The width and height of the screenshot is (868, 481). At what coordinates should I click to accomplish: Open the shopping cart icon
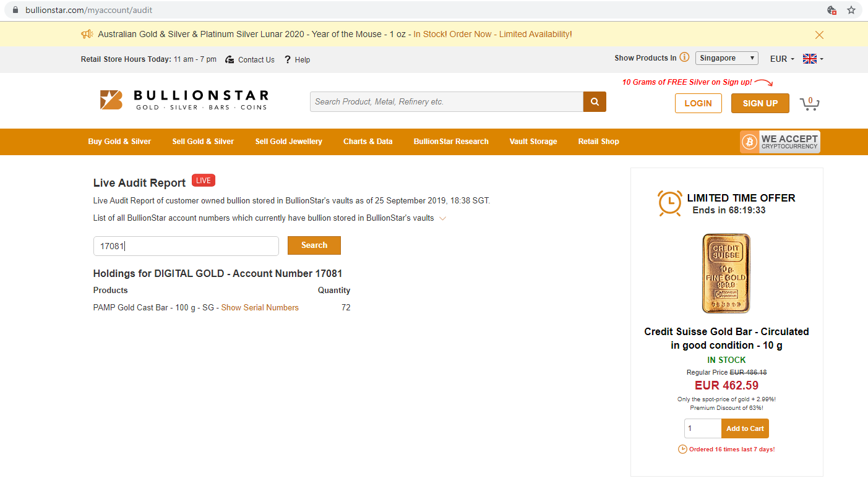809,103
